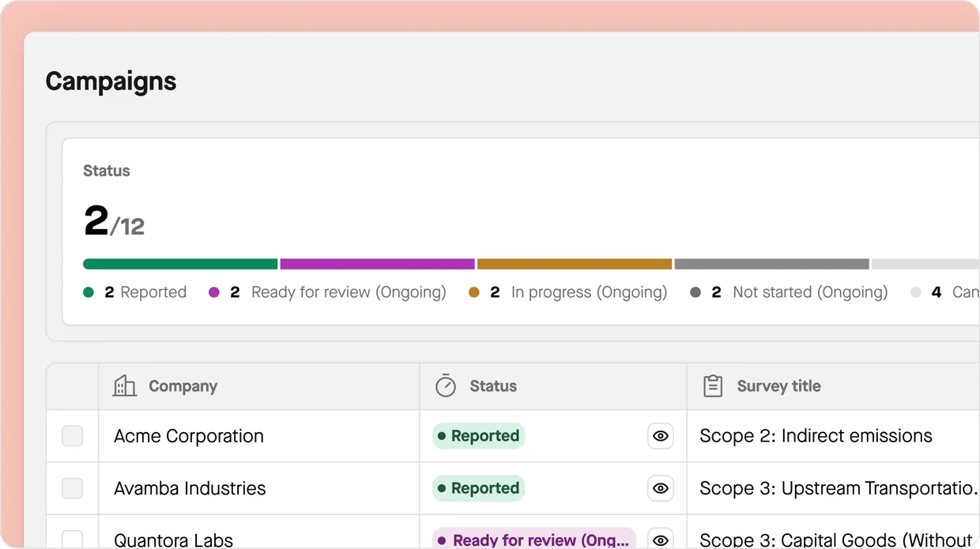Open Quantora Labs preview eye icon
Screen dimensions: 980x549
point(661,540)
